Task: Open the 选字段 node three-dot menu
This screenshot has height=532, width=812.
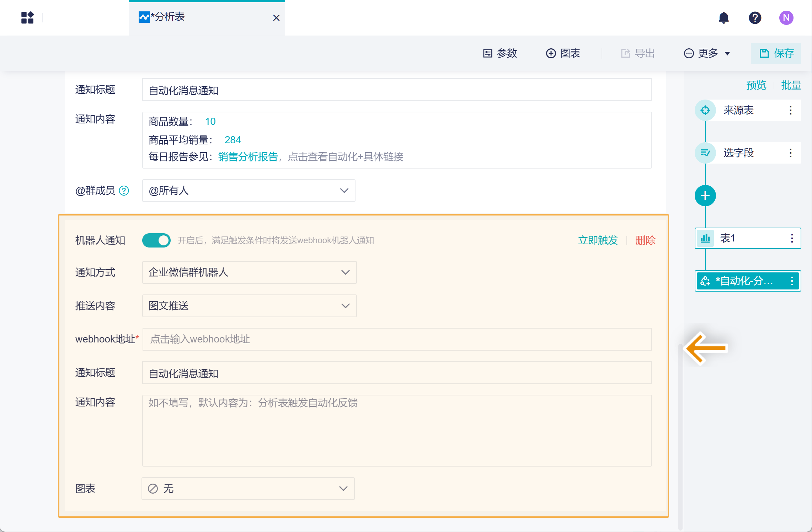Action: 790,153
